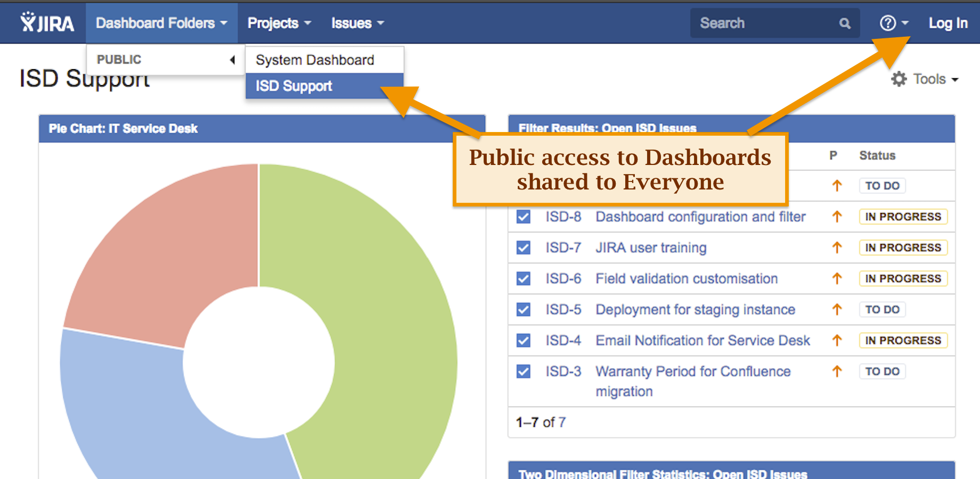980x479 pixels.
Task: Click the PUBLIC folder menu entry
Action: pyautogui.click(x=165, y=60)
